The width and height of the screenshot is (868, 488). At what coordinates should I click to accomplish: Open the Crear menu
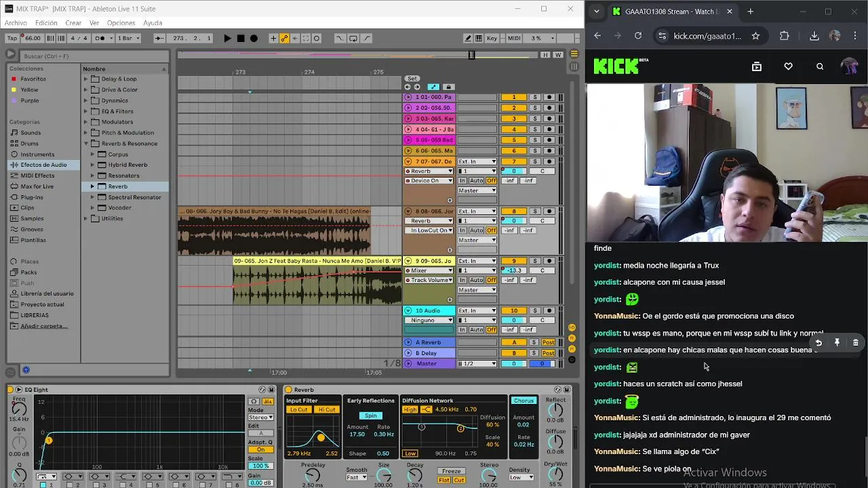tap(73, 23)
